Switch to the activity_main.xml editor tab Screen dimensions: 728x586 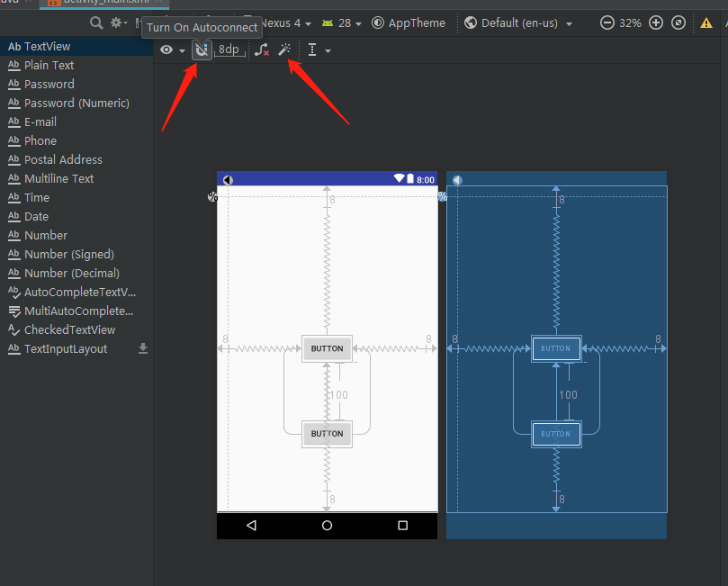pyautogui.click(x=106, y=2)
